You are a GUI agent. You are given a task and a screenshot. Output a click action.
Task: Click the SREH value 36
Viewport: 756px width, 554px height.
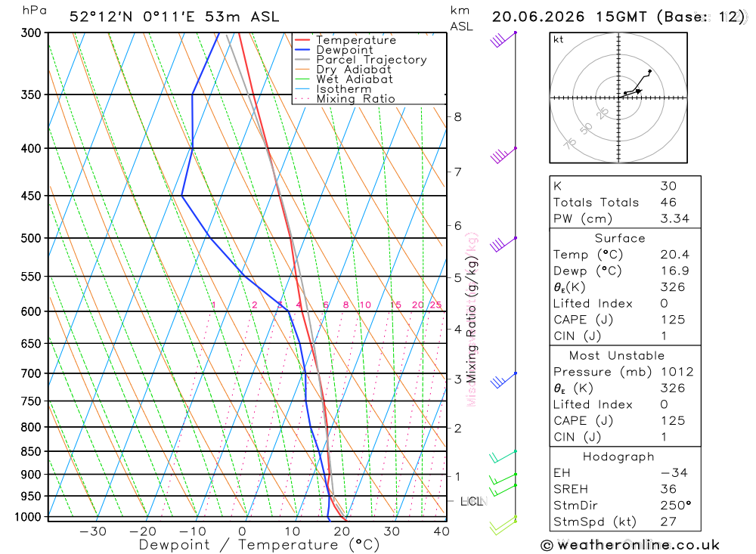coord(668,490)
